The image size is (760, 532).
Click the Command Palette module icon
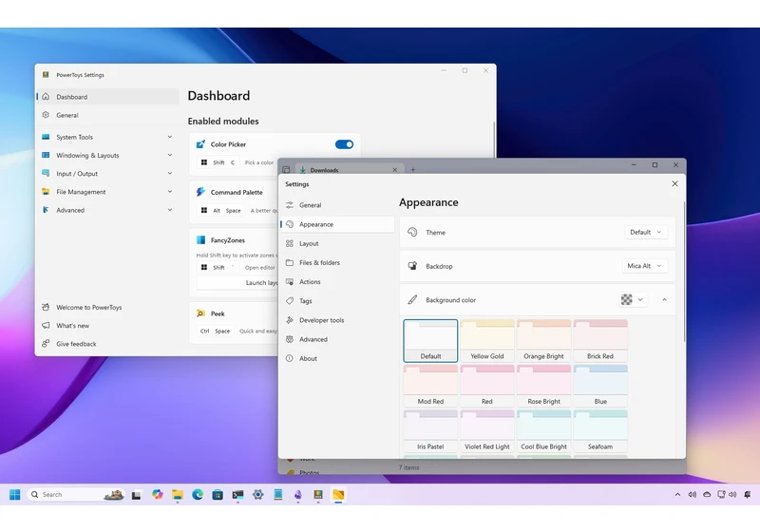[200, 192]
